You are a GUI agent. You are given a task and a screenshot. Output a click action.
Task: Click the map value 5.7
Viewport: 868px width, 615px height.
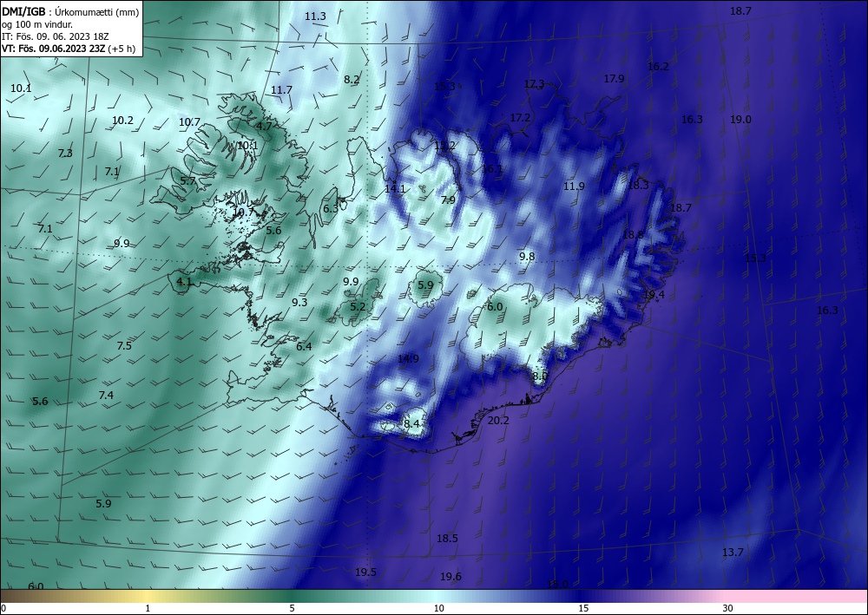[x=188, y=180]
